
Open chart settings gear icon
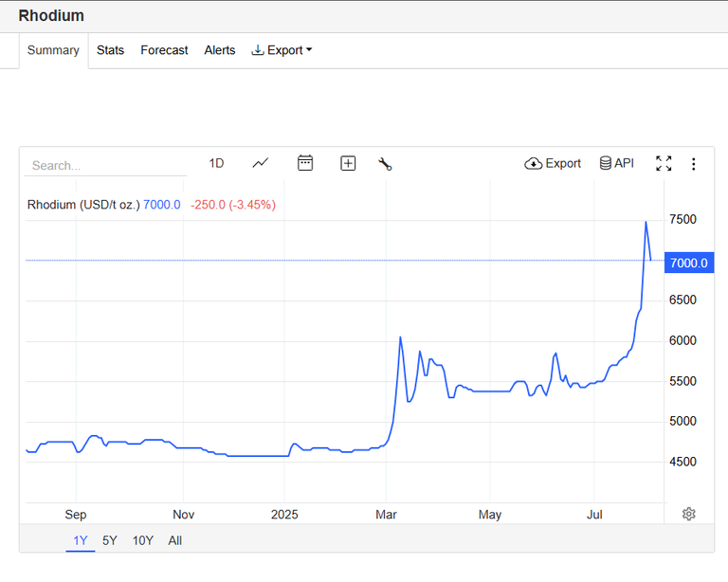coord(688,514)
